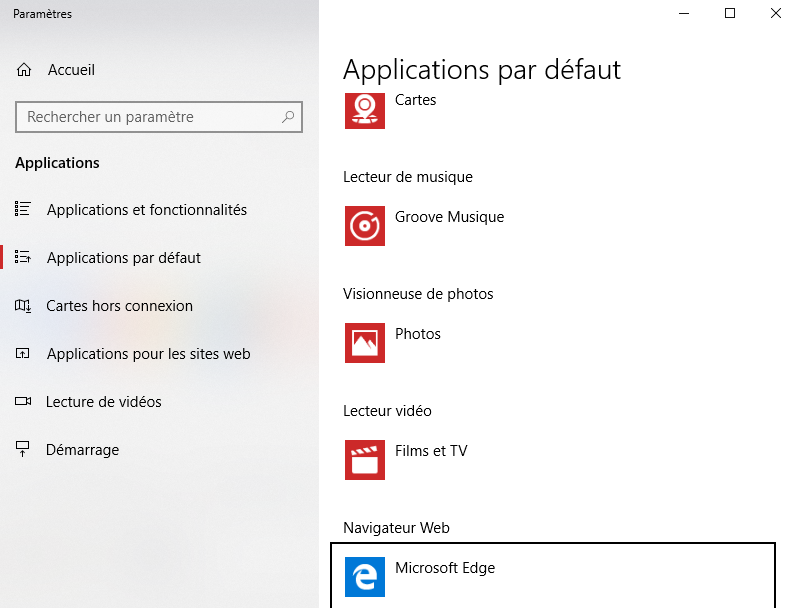Click the Lecture de vidéos camera icon
788x608 pixels.
[x=23, y=401]
